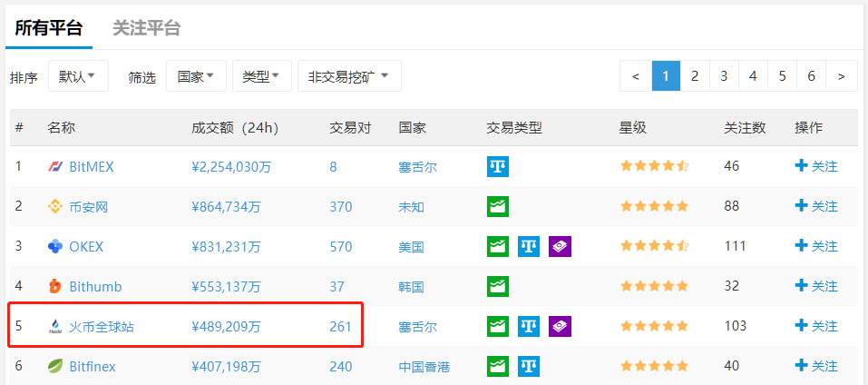Follow 币安网 with + 关注
Image resolution: width=868 pixels, height=385 pixels.
point(816,206)
